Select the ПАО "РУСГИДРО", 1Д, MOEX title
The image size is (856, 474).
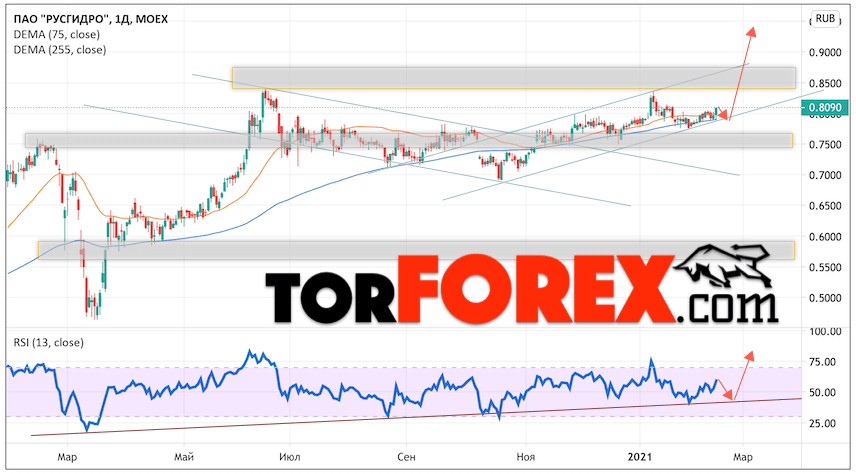click(x=91, y=19)
